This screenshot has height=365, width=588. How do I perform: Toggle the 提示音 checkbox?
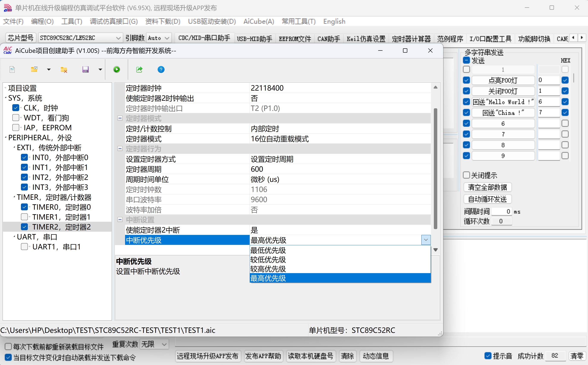(x=488, y=356)
